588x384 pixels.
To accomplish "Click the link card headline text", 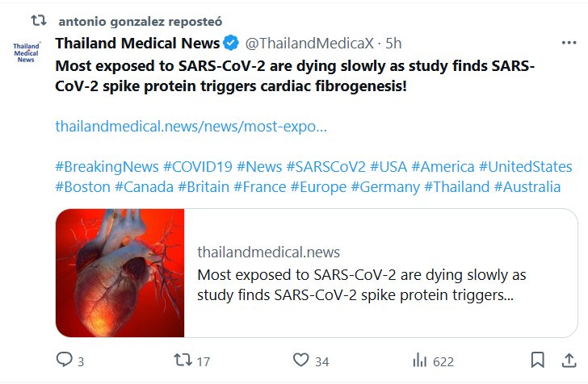I will [x=361, y=285].
